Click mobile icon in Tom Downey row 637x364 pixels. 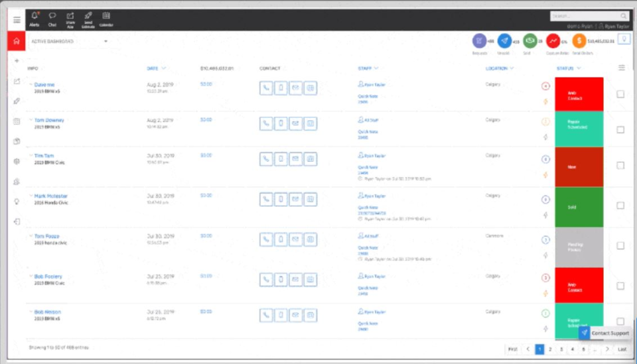pyautogui.click(x=281, y=123)
